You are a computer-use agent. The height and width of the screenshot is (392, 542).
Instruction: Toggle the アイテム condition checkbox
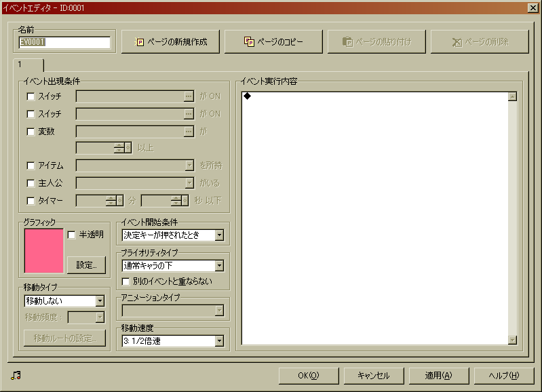30,165
